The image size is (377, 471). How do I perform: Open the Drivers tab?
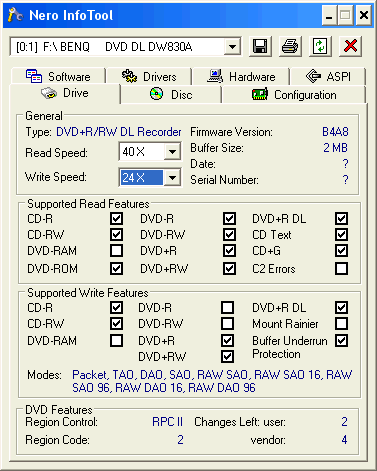pos(148,76)
